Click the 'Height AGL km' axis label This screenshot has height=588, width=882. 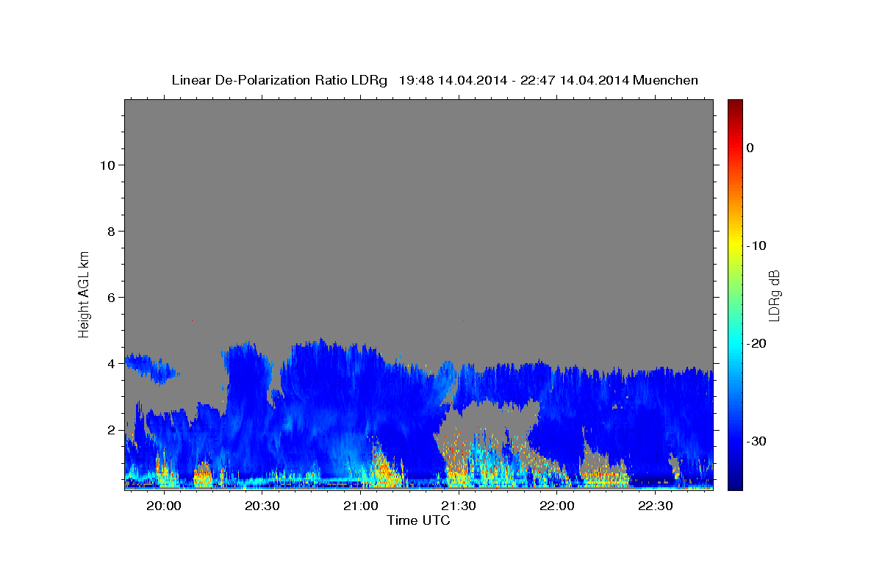84,293
